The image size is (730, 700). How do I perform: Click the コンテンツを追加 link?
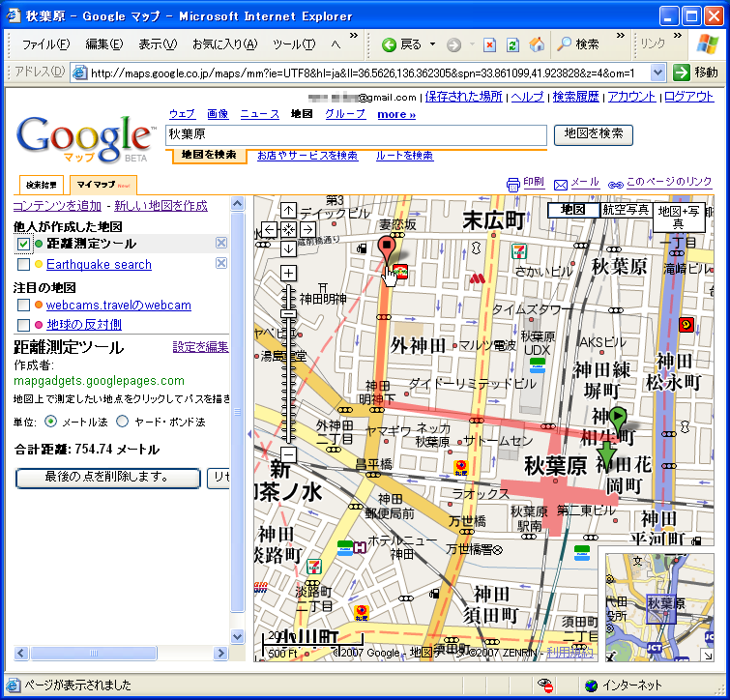click(57, 206)
